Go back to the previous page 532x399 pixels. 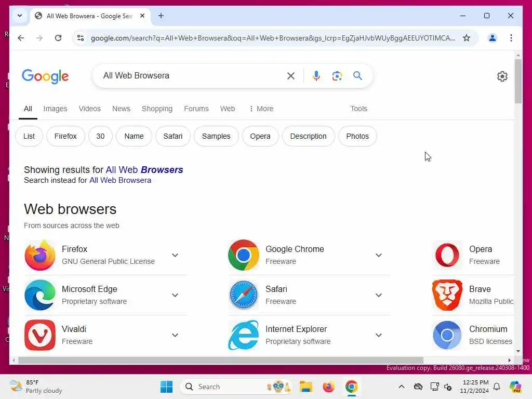click(21, 38)
